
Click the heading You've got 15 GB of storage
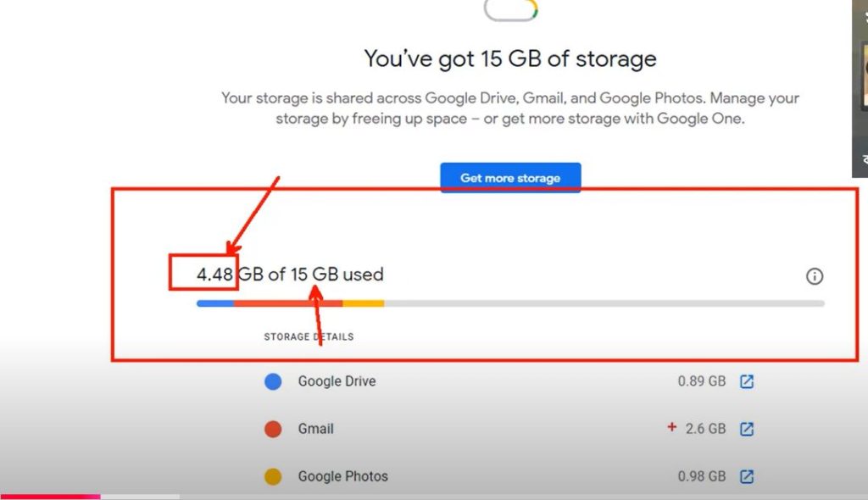tap(509, 58)
